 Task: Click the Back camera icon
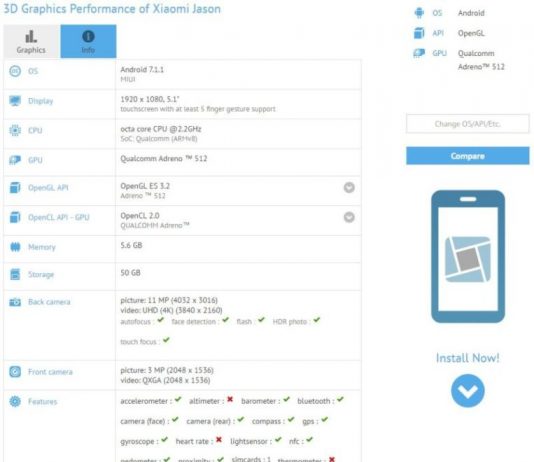point(15,302)
